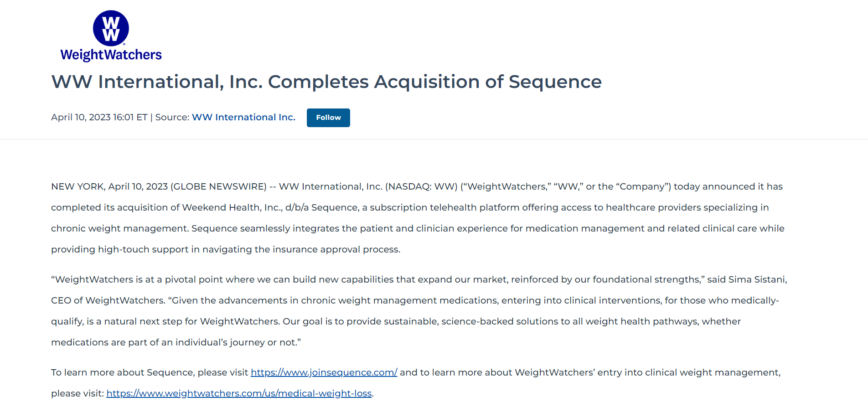Click the 'please visit:' text before the last link

77,393
